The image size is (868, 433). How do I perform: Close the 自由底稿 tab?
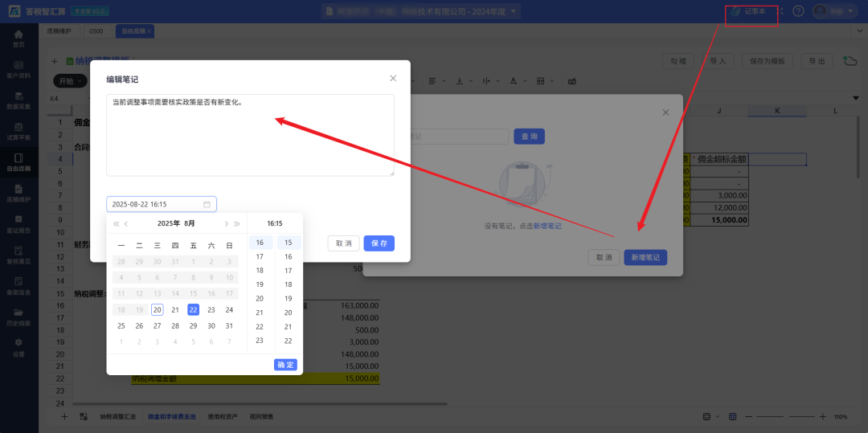tap(149, 31)
